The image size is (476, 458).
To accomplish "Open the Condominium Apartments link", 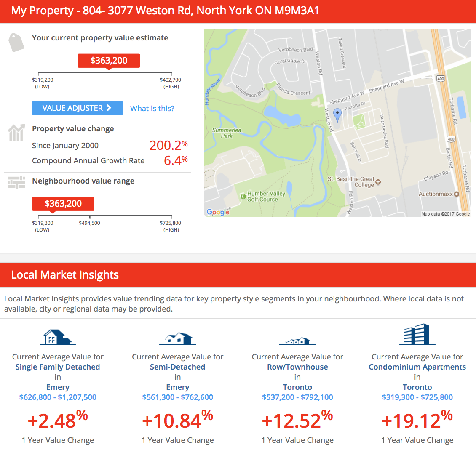I will pyautogui.click(x=417, y=367).
